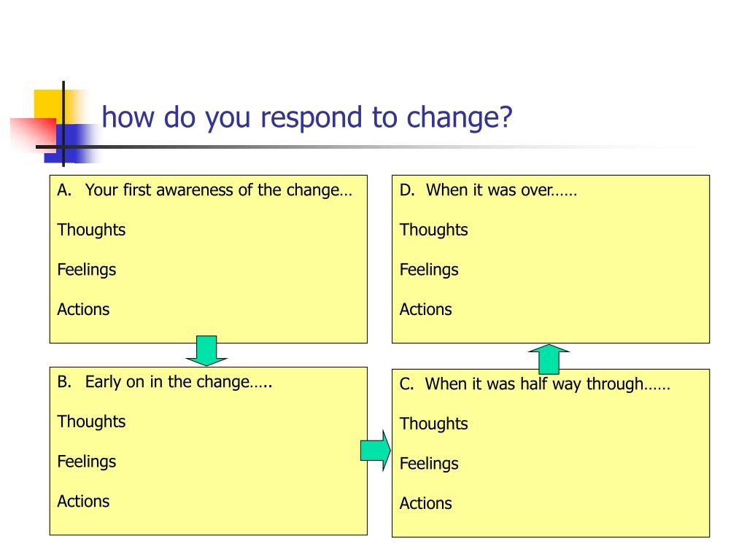Image resolution: width=747 pixels, height=560 pixels.
Task: Click Thoughts in box A
Action: (91, 230)
